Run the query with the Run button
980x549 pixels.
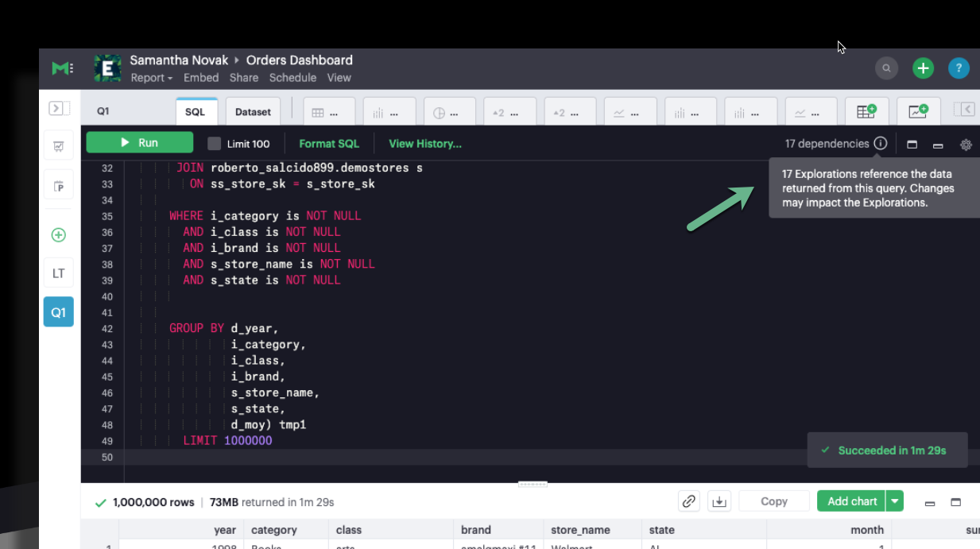tap(140, 143)
